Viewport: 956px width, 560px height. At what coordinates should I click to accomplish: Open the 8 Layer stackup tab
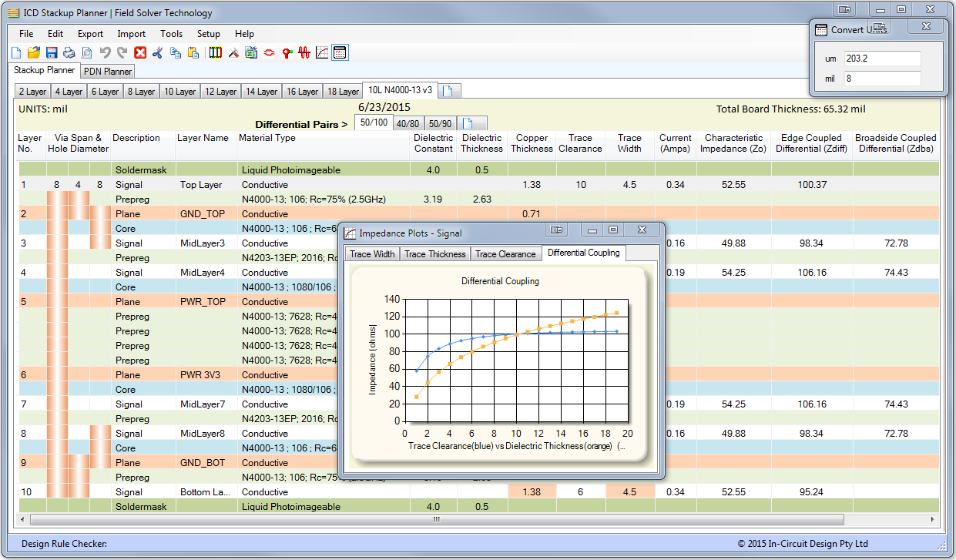click(x=141, y=92)
